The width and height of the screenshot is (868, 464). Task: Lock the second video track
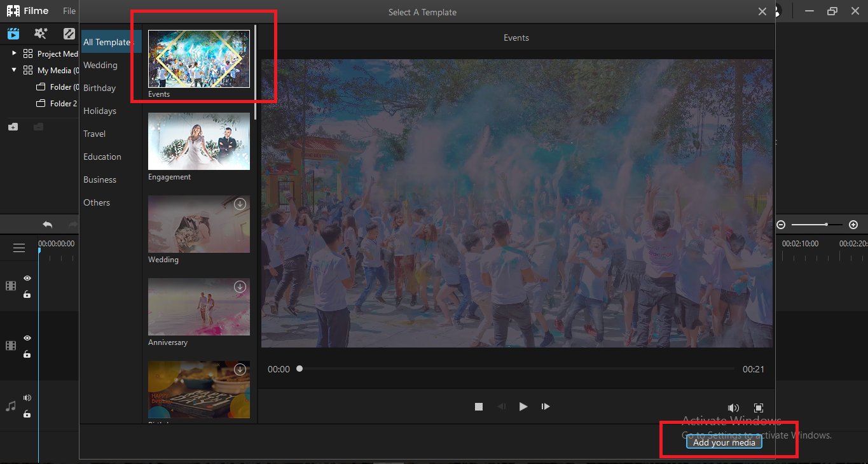click(x=27, y=355)
